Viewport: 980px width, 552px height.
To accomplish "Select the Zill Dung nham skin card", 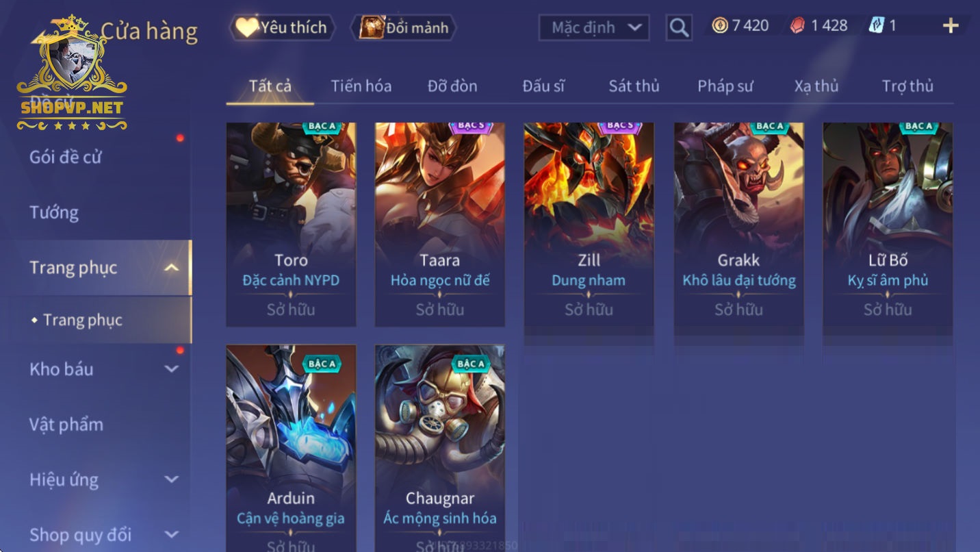I will (589, 224).
